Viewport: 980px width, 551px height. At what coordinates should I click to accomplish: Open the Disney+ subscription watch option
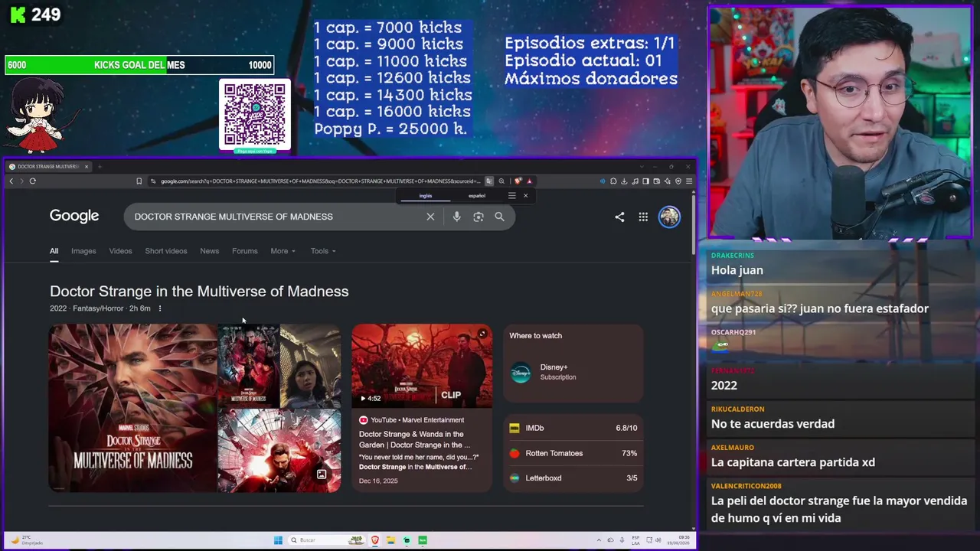(x=573, y=372)
